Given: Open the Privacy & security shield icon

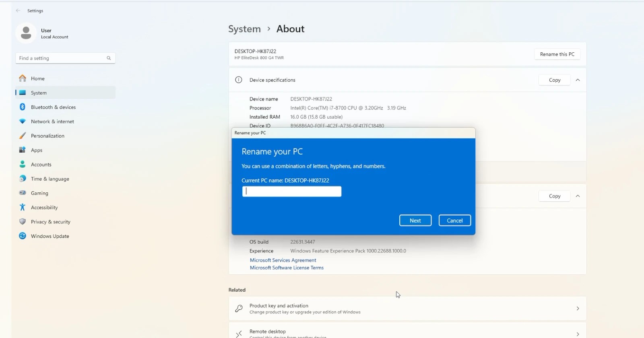Looking at the screenshot, I should pos(23,222).
